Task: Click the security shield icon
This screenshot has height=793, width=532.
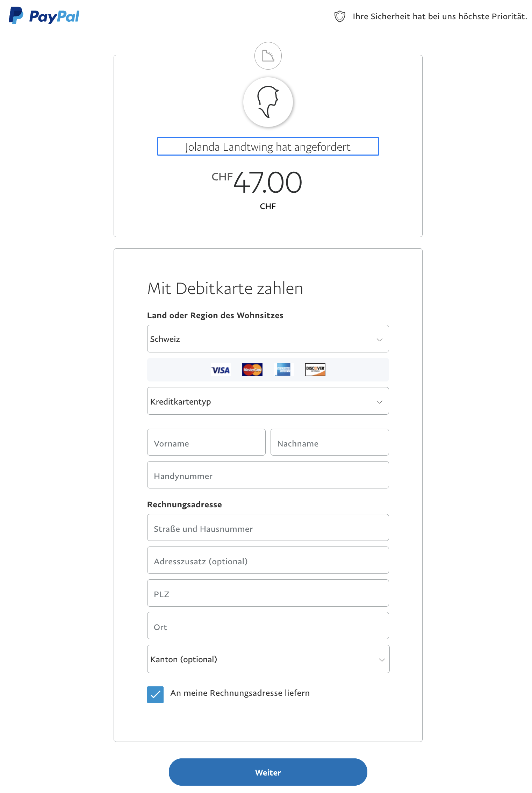Action: tap(340, 16)
